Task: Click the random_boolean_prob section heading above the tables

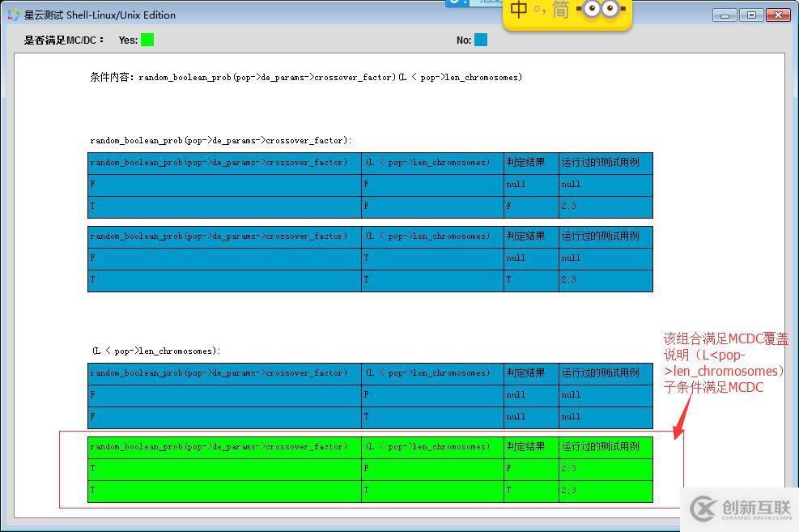Action: [221, 141]
